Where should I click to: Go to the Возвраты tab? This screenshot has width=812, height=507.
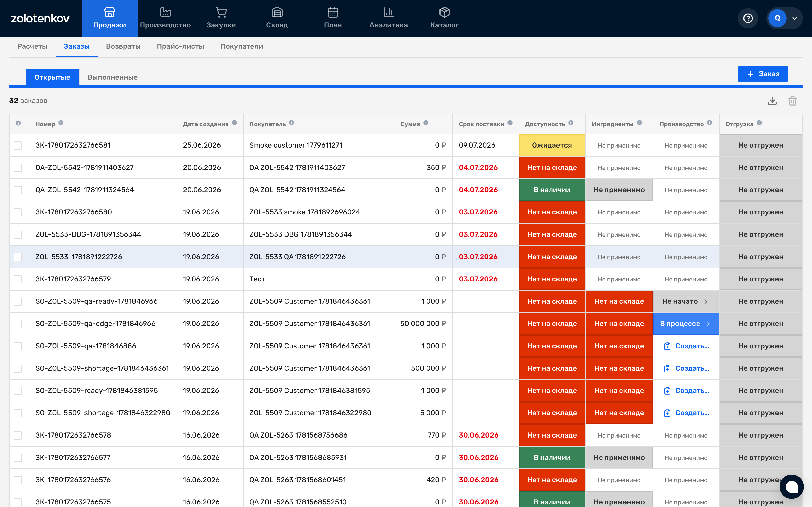pos(123,46)
